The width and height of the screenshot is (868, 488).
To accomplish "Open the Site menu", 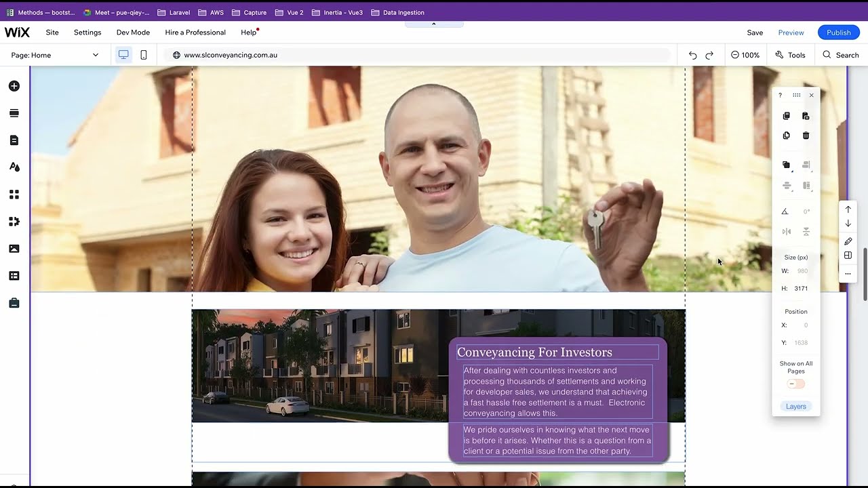I will (52, 33).
